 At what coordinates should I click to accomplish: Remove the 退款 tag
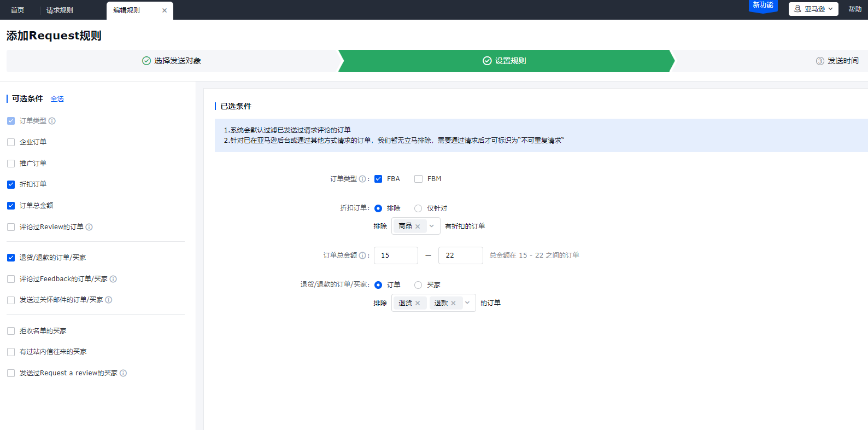(x=453, y=303)
